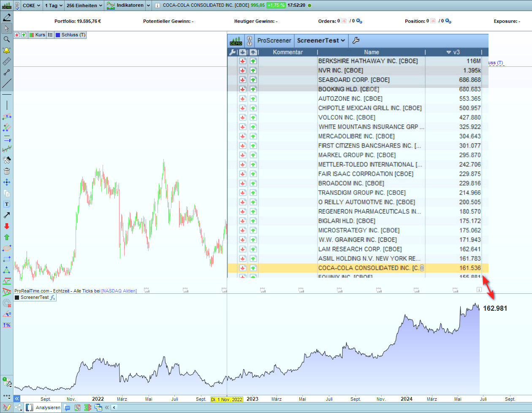Open Position settings gear icon
The width and height of the screenshot is (532, 413).
click(x=448, y=21)
